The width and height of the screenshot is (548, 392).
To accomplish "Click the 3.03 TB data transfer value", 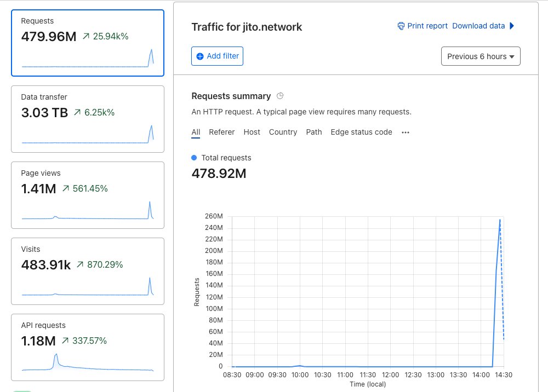I will coord(44,112).
